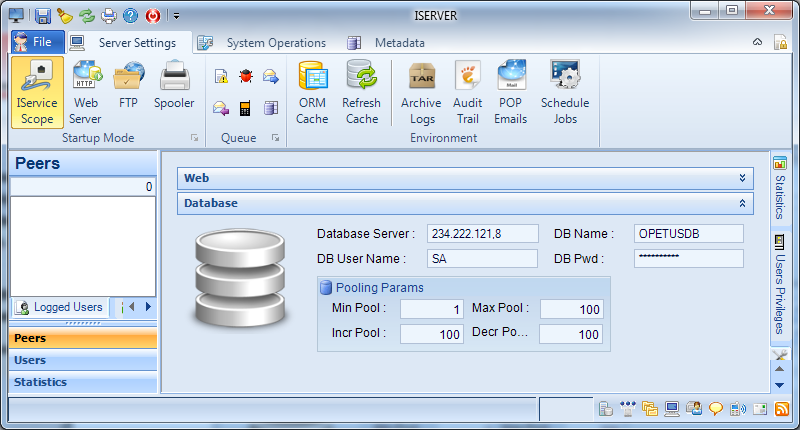800x430 pixels.
Task: Click the broom clean-up icon
Action: [x=65, y=16]
